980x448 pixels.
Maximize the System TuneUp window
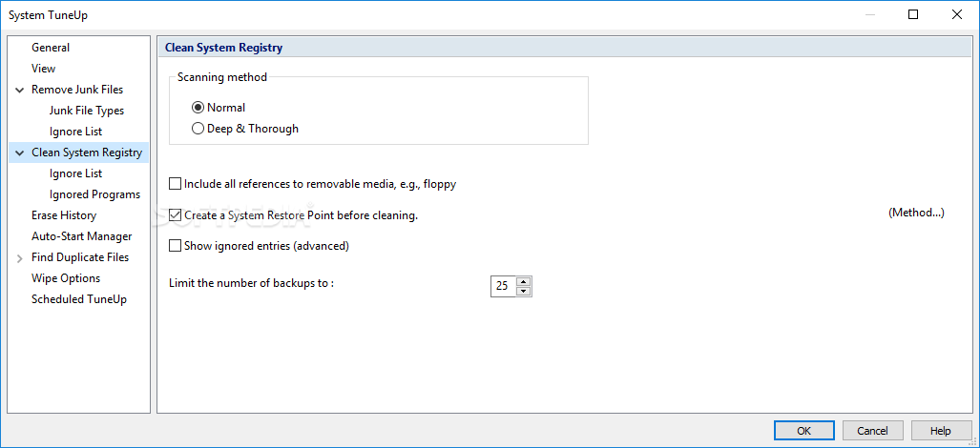pyautogui.click(x=913, y=15)
